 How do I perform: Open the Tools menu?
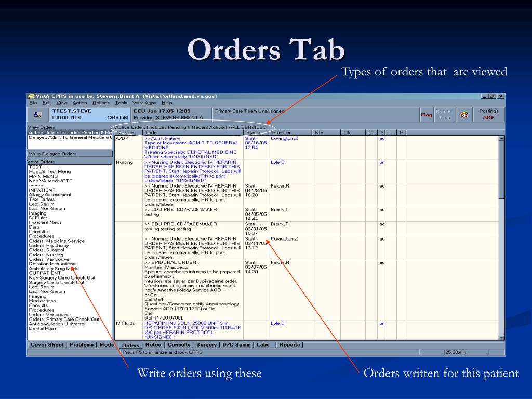[121, 103]
